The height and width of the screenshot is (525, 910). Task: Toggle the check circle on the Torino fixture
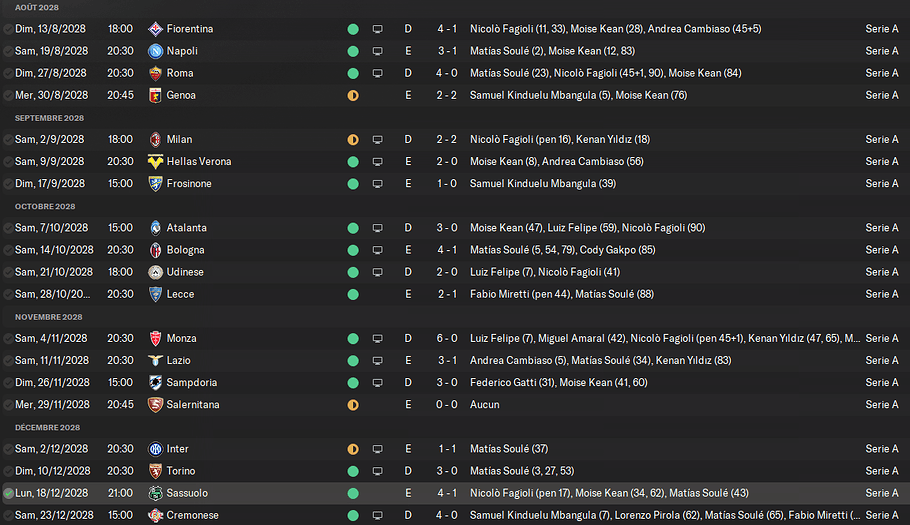pyautogui.click(x=8, y=471)
